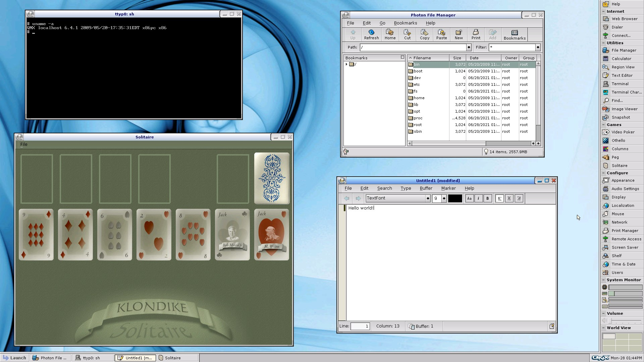644x362 pixels.
Task: Click the Line number input field
Action: tap(360, 326)
